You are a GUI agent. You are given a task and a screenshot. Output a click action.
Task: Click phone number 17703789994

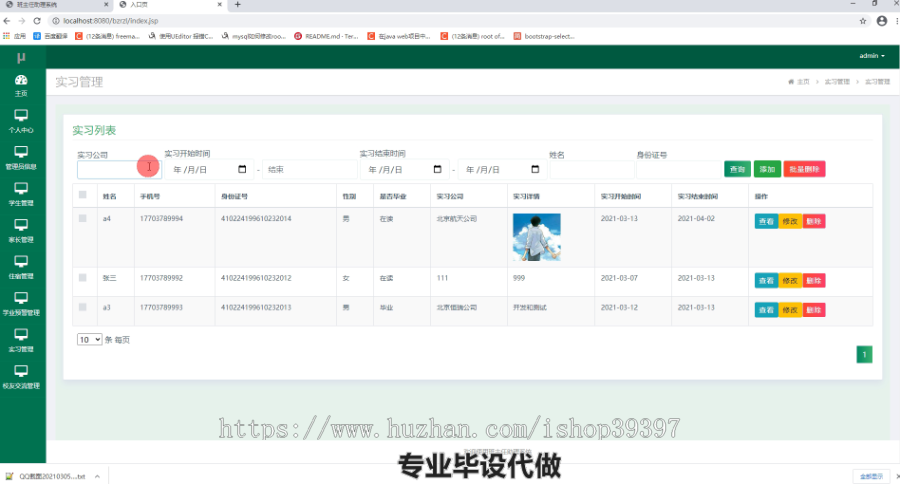[161, 218]
